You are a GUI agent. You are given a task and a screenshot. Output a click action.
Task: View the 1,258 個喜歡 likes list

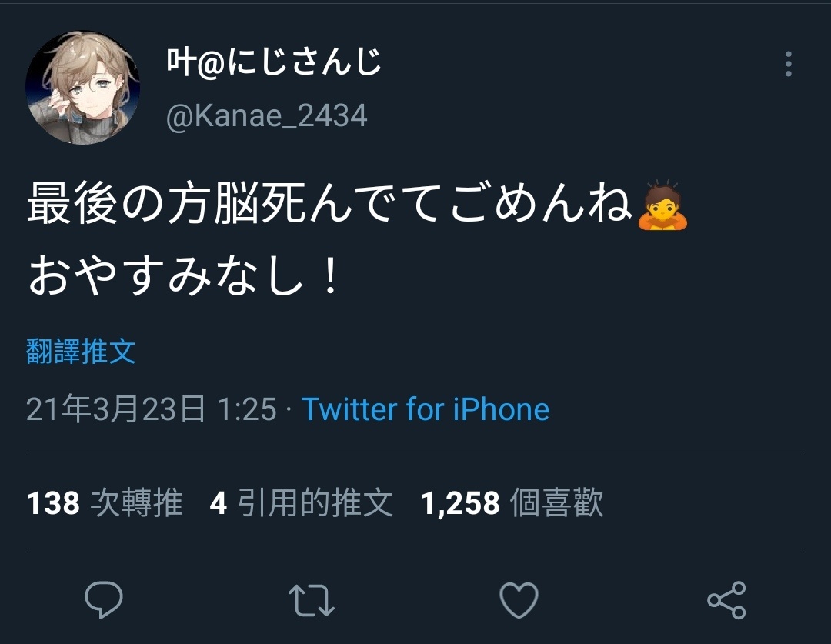point(512,502)
